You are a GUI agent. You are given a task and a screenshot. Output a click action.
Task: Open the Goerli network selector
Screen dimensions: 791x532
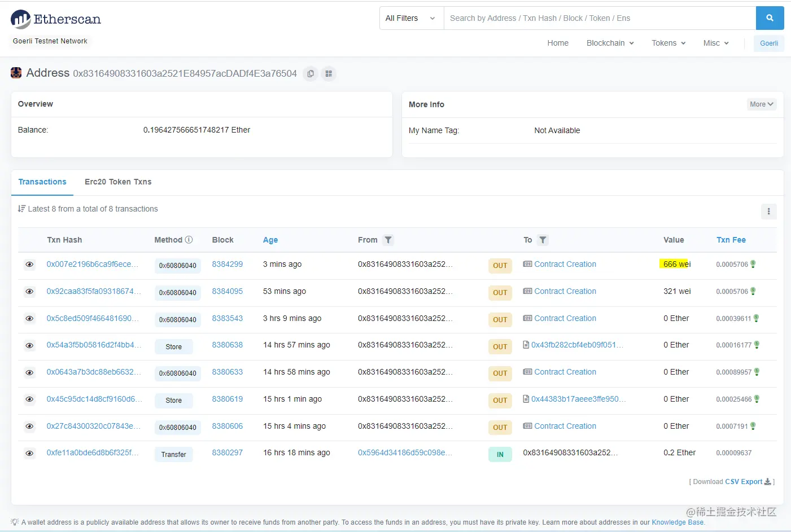(768, 43)
